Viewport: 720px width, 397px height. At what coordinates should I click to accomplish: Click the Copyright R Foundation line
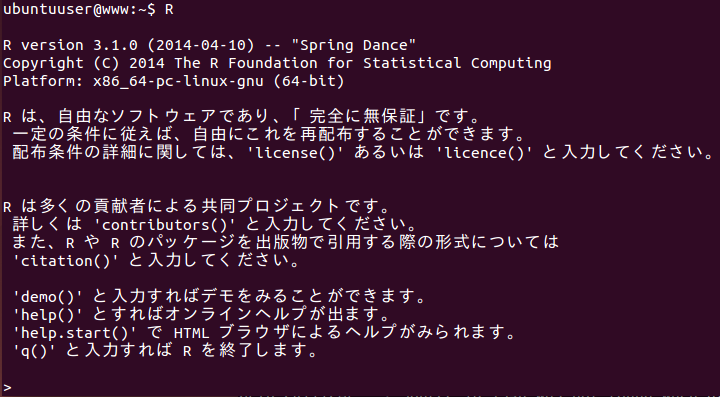277,63
